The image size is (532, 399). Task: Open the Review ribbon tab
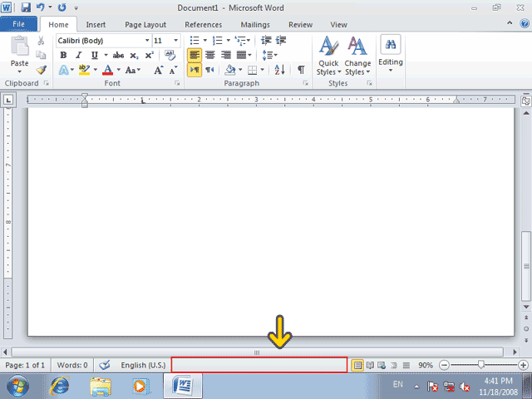[300, 25]
